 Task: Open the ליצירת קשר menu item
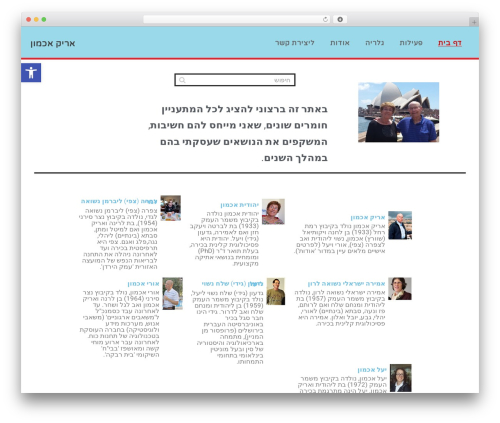pos(295,43)
